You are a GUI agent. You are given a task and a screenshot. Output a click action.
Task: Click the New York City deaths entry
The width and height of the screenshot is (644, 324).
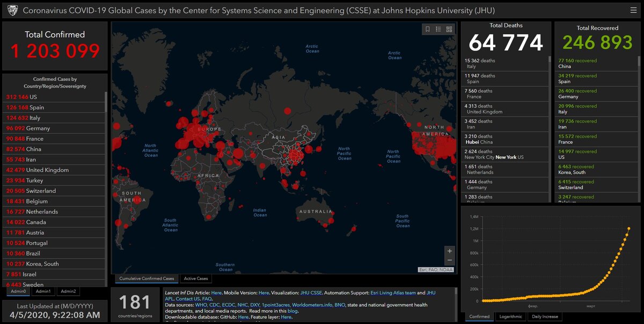[x=504, y=154]
